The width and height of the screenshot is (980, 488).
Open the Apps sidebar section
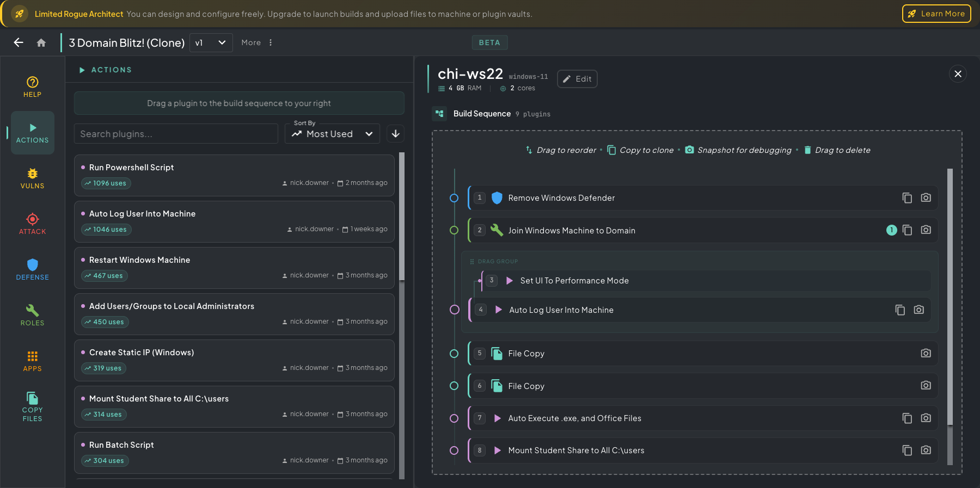click(33, 361)
